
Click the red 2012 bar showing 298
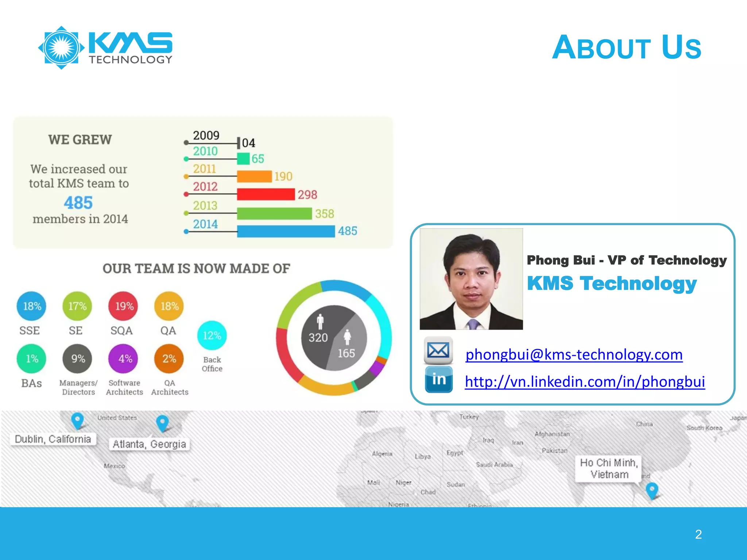tap(266, 194)
